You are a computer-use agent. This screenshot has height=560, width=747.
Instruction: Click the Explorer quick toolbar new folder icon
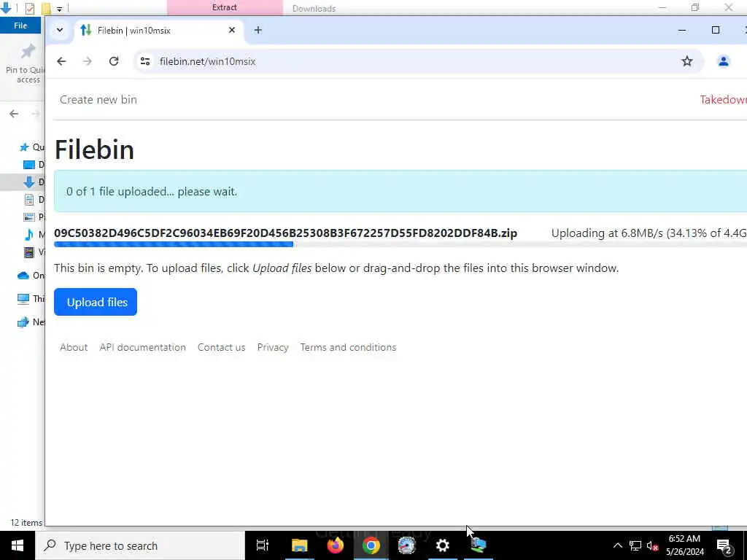(46, 8)
